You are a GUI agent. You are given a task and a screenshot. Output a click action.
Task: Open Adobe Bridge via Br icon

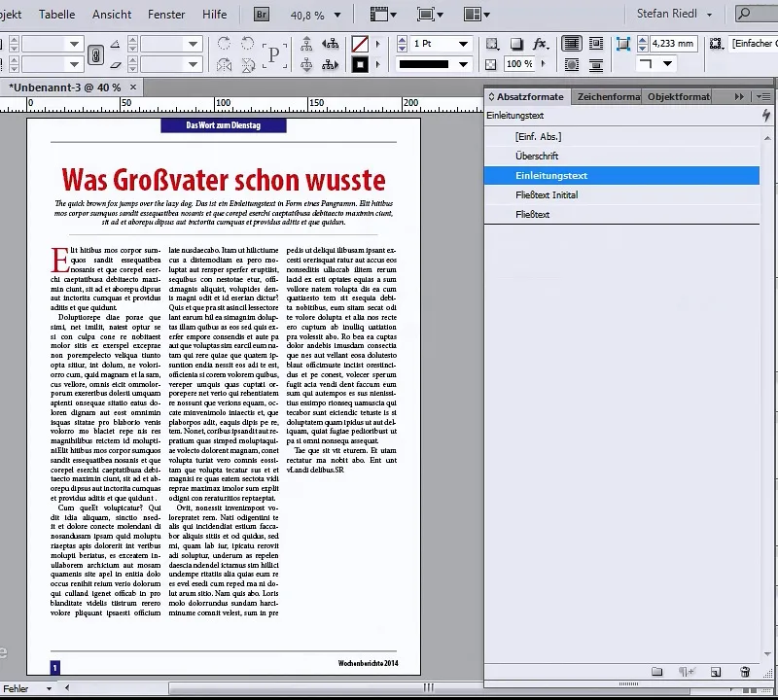click(262, 15)
